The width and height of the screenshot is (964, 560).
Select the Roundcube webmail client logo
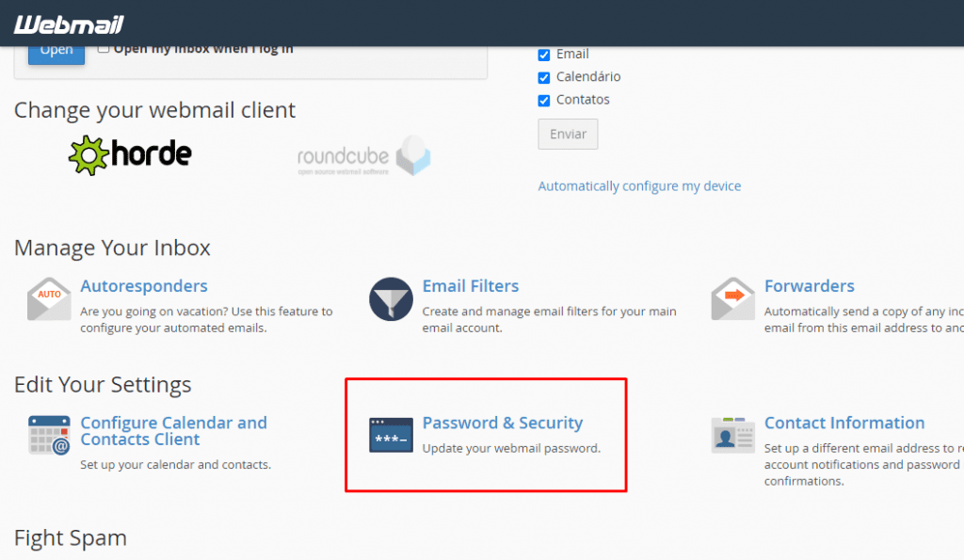coord(364,156)
